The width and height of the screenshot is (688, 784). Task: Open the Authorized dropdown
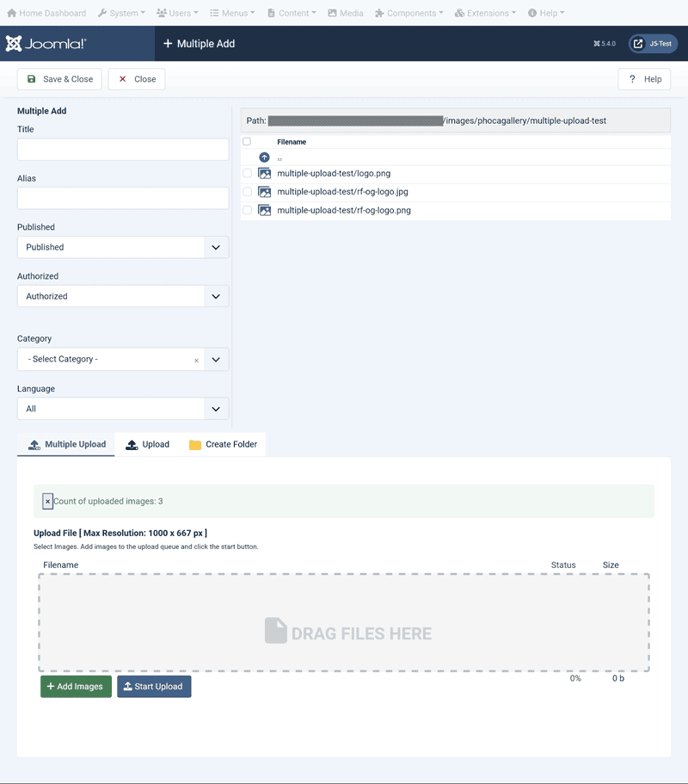(123, 296)
